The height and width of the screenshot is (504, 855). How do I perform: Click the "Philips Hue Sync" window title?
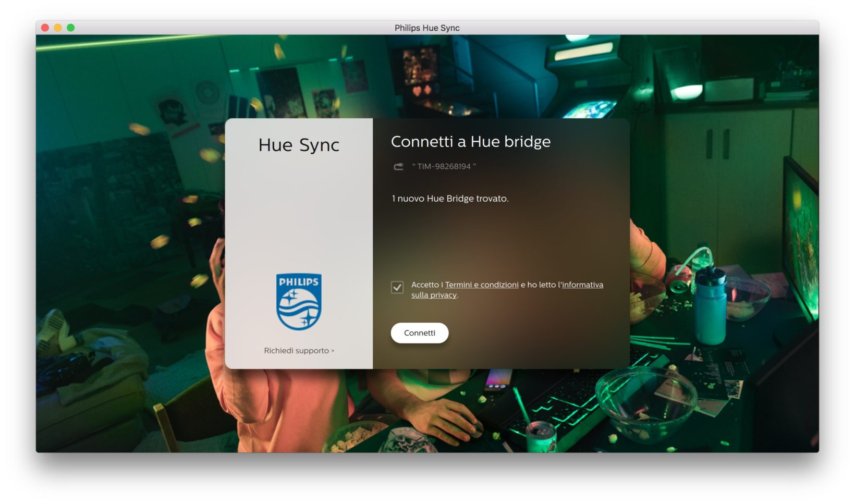pyautogui.click(x=427, y=28)
